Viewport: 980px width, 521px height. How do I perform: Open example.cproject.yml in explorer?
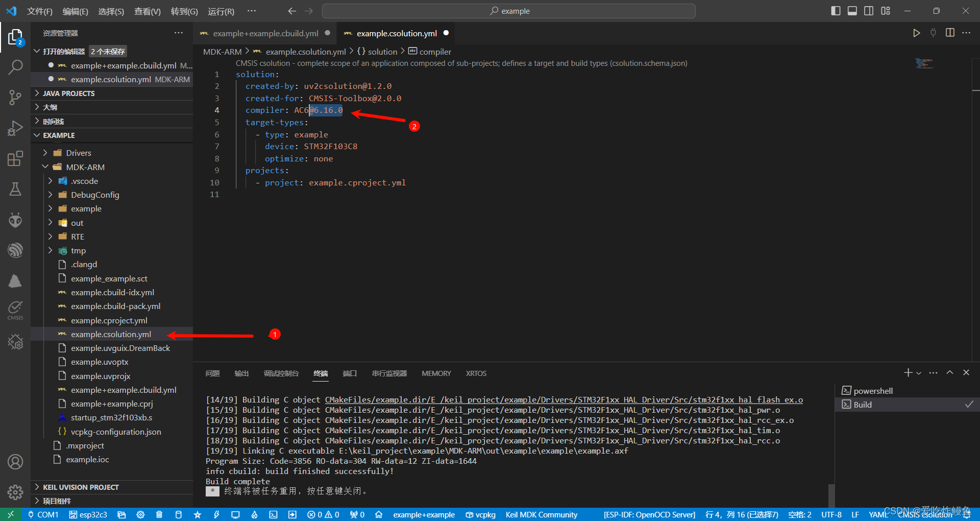pyautogui.click(x=112, y=320)
